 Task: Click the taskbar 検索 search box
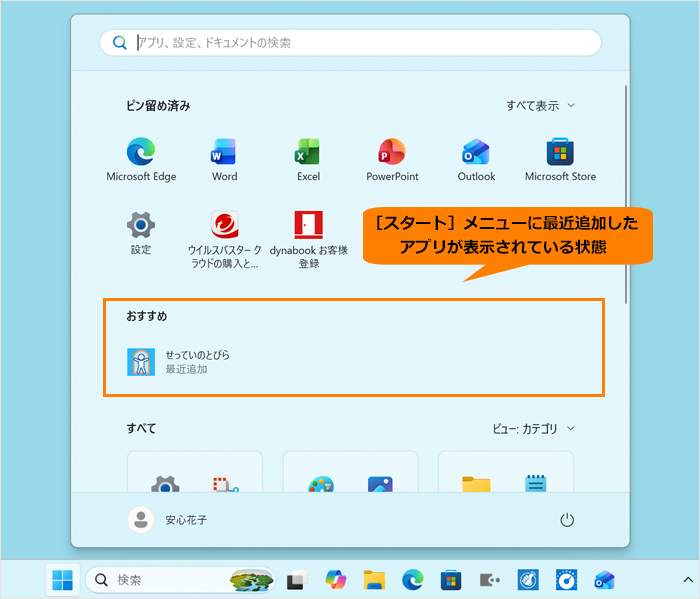point(180,580)
